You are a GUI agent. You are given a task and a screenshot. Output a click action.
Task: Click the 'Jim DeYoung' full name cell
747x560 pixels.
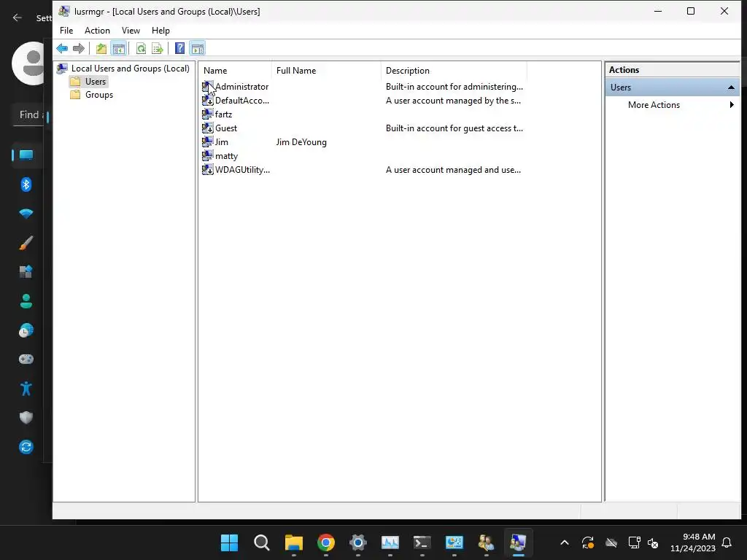tap(301, 142)
